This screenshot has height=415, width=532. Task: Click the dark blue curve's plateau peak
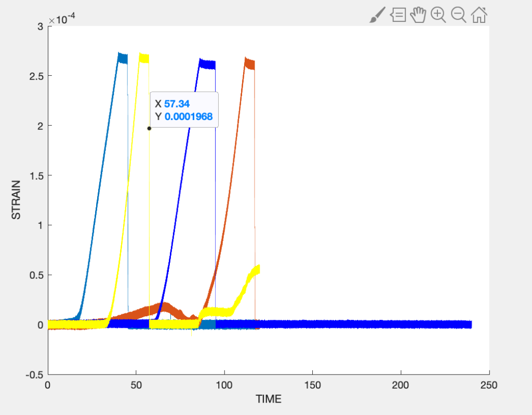[x=207, y=64]
